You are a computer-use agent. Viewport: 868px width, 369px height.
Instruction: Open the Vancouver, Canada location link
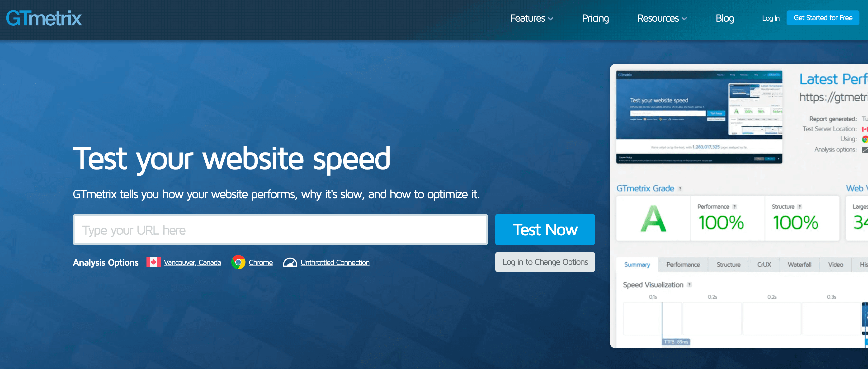(192, 263)
